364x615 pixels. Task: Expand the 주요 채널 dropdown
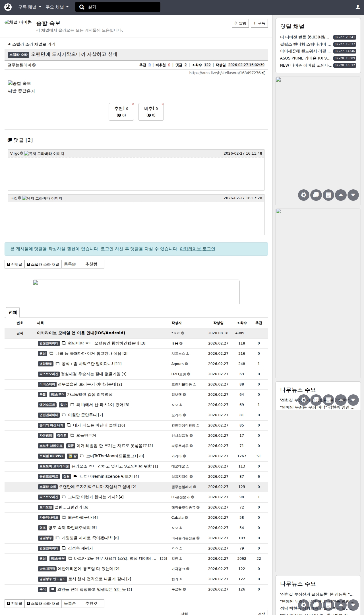click(x=57, y=7)
